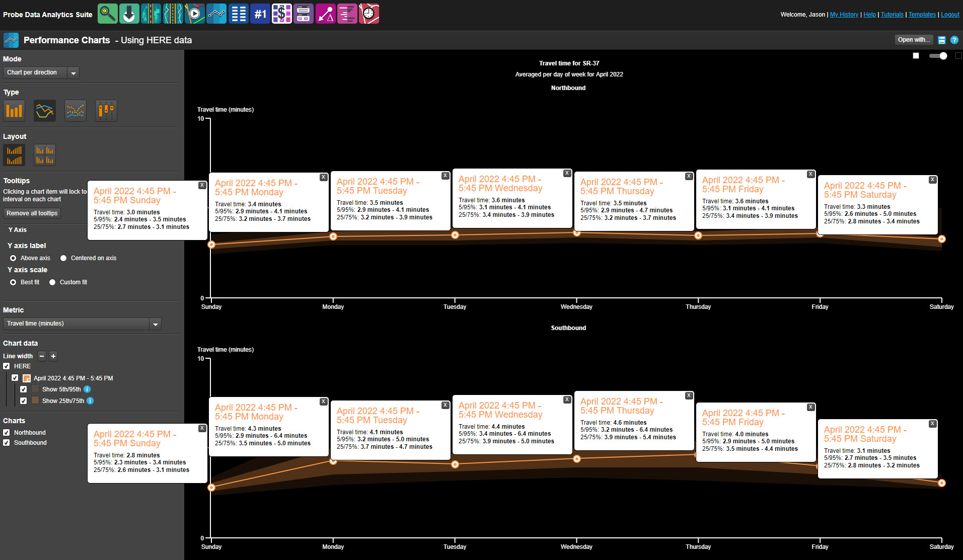The width and height of the screenshot is (963, 560).
Task: Close the Northbound Sunday tooltip
Action: (202, 185)
